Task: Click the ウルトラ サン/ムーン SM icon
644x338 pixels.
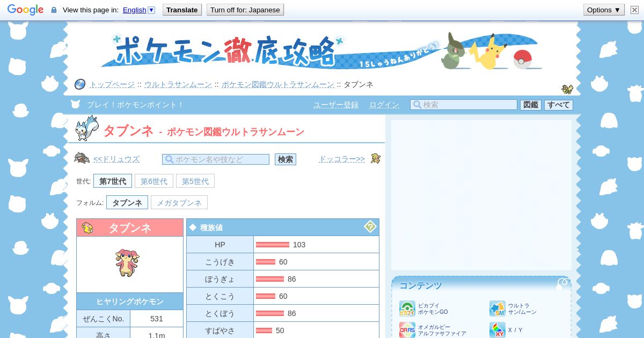Action: 497,308
